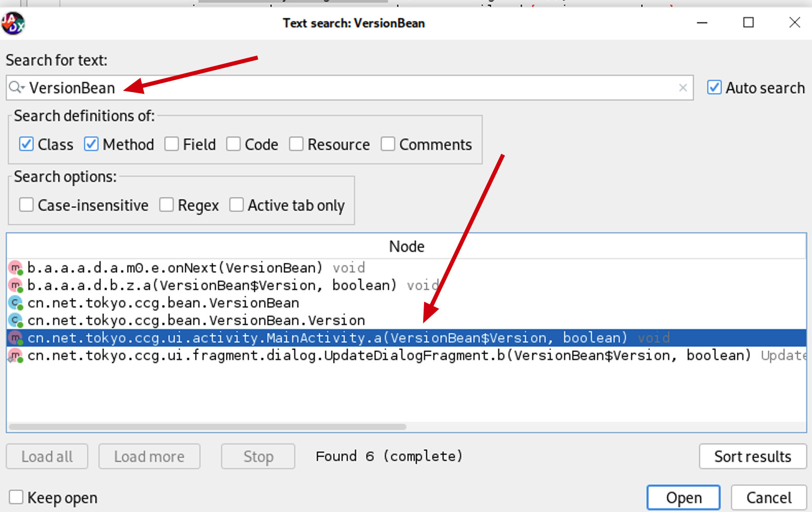Viewport: 812px width, 512px height.
Task: Click method icon for UpdateDialogFragment.b result
Action: click(x=16, y=355)
